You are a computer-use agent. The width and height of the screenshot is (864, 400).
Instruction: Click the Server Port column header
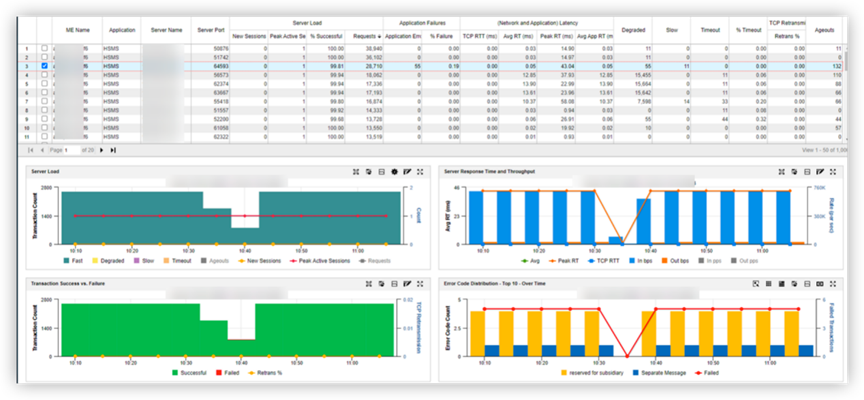(213, 30)
